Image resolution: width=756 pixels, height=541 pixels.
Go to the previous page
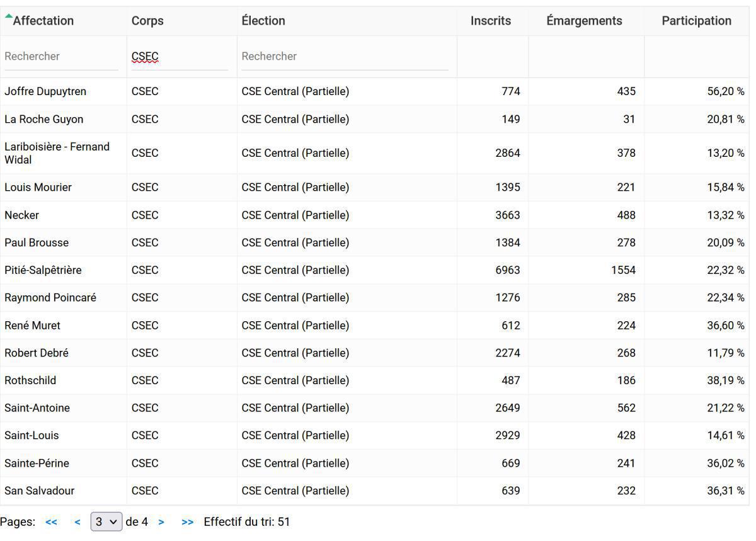(x=77, y=522)
